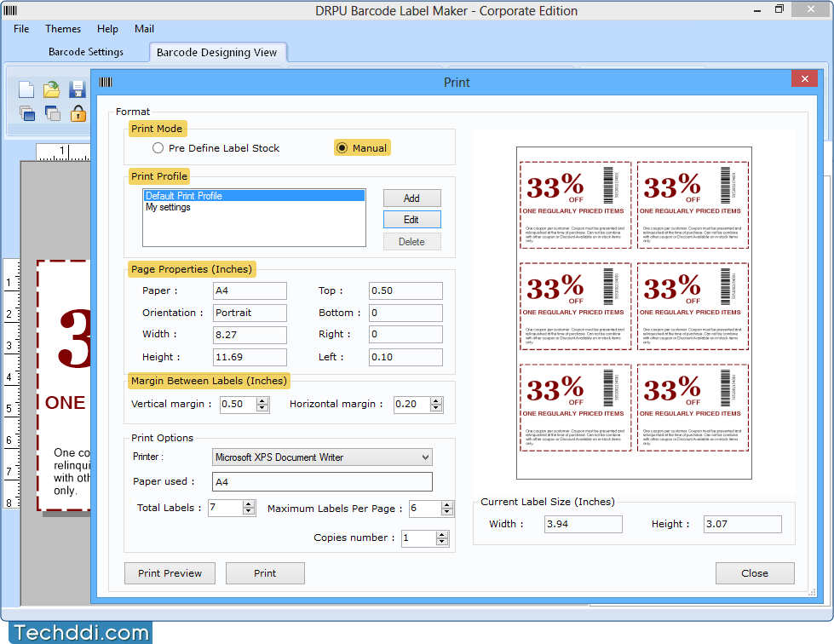834x644 pixels.
Task: Decrease the Total Labels count
Action: [x=249, y=512]
